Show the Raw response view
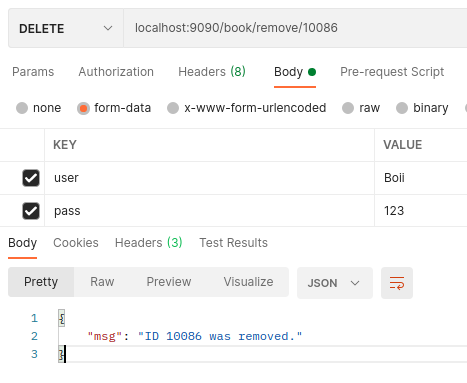The width and height of the screenshot is (467, 383). [102, 282]
